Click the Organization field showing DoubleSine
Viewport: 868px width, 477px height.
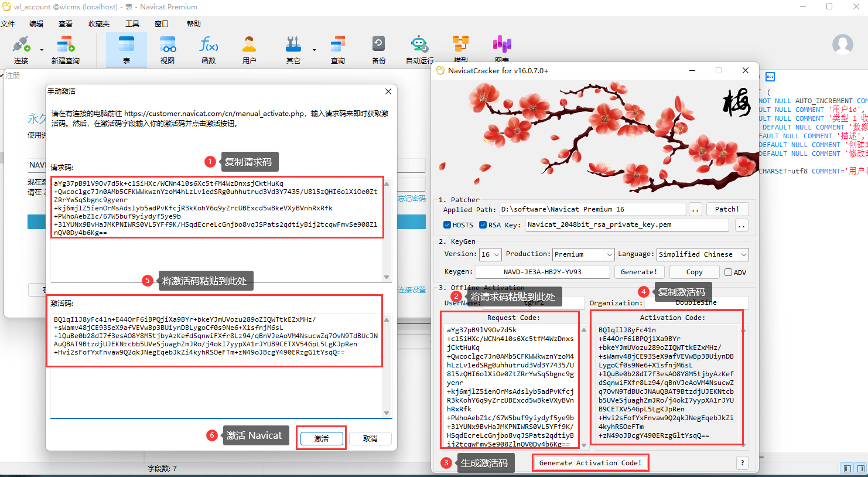pyautogui.click(x=696, y=302)
